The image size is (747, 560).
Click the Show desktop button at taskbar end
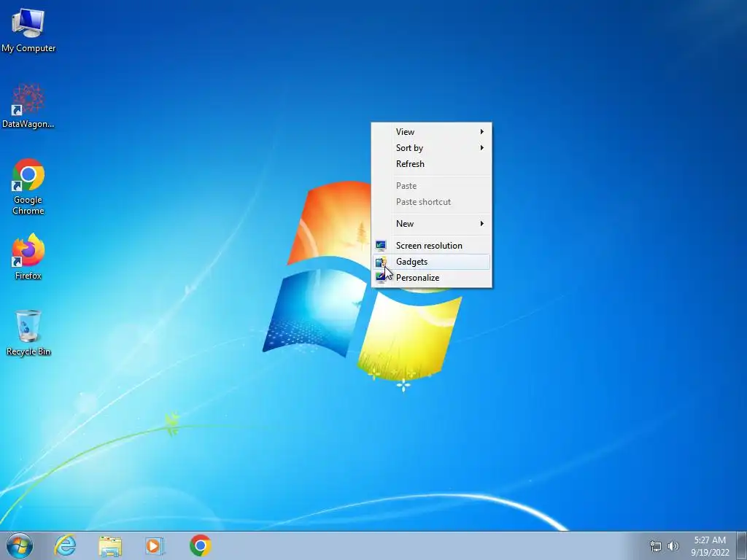742,545
